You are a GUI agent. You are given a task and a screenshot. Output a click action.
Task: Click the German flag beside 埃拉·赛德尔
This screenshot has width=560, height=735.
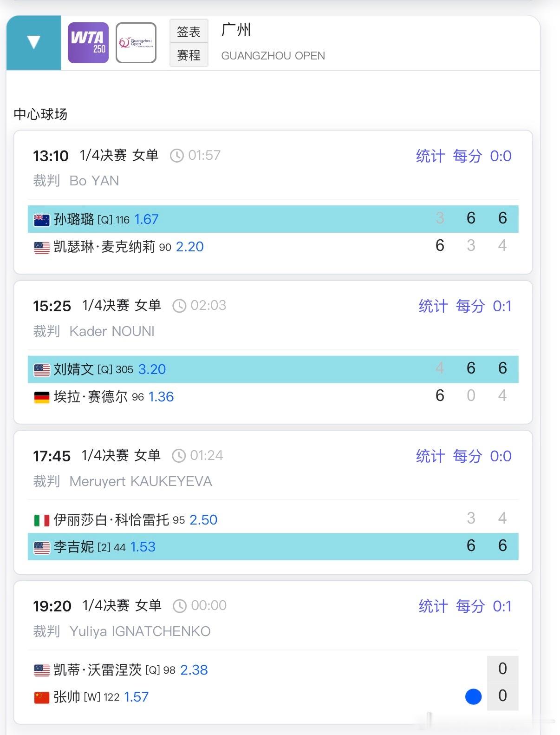coord(42,397)
